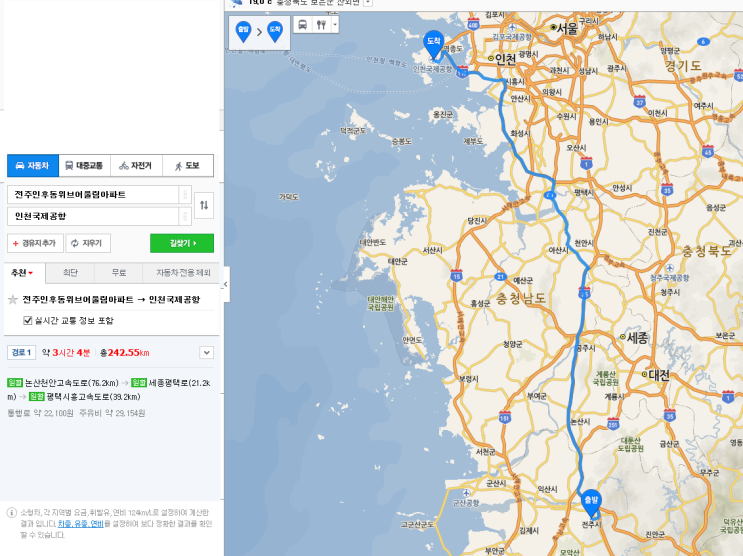Star the 전주인후동위브어울림아파트 → 인천국제공항 route as a favorite
This screenshot has height=556, width=743.
coord(13,300)
